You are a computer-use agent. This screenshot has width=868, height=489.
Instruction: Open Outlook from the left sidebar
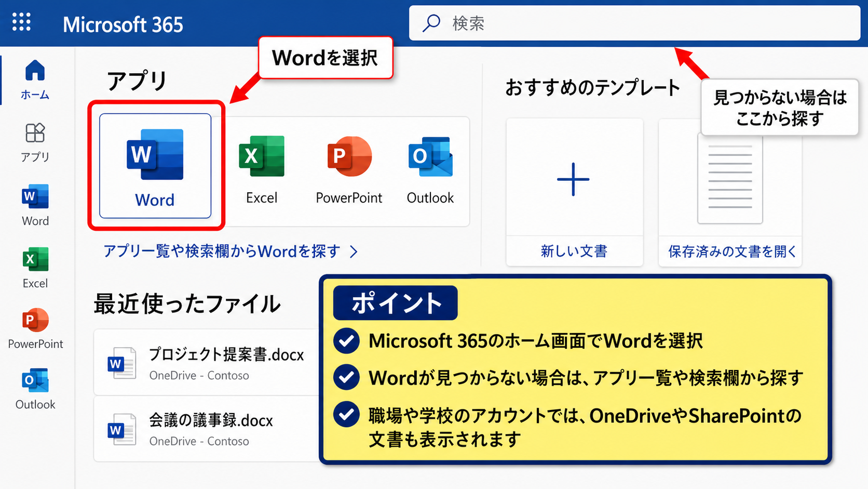point(35,389)
